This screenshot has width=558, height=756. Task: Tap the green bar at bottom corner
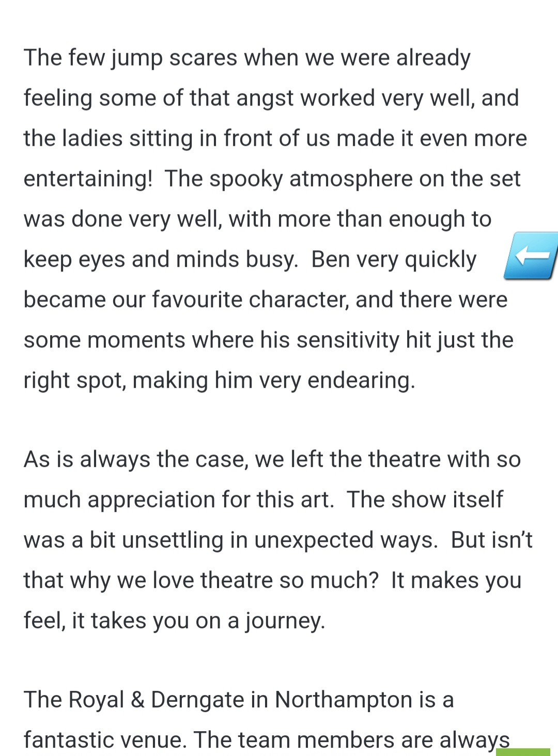coord(523,752)
